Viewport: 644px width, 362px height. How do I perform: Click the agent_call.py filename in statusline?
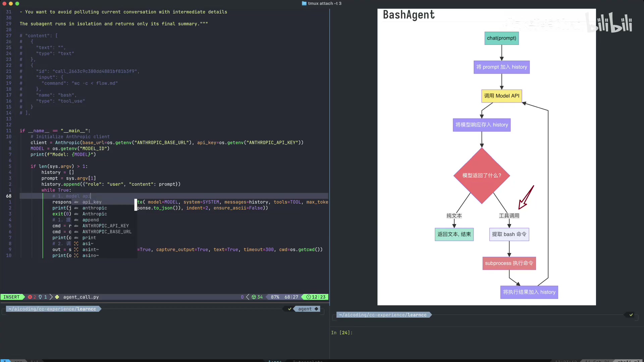tap(81, 297)
